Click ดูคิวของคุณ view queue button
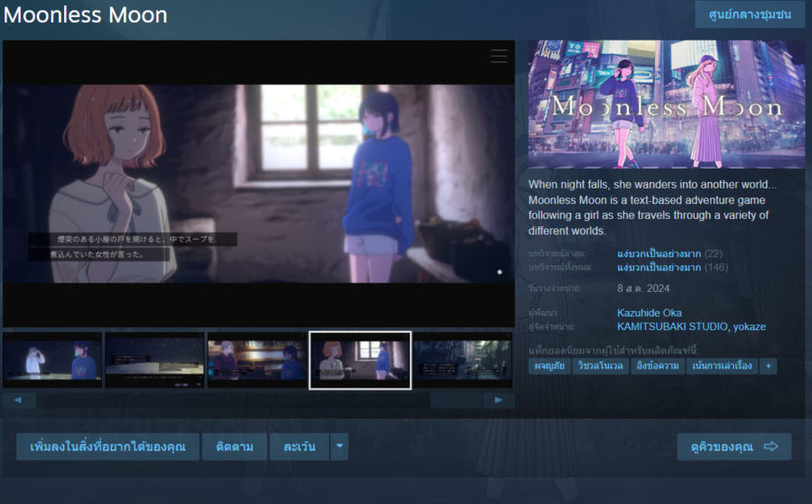 tap(734, 446)
